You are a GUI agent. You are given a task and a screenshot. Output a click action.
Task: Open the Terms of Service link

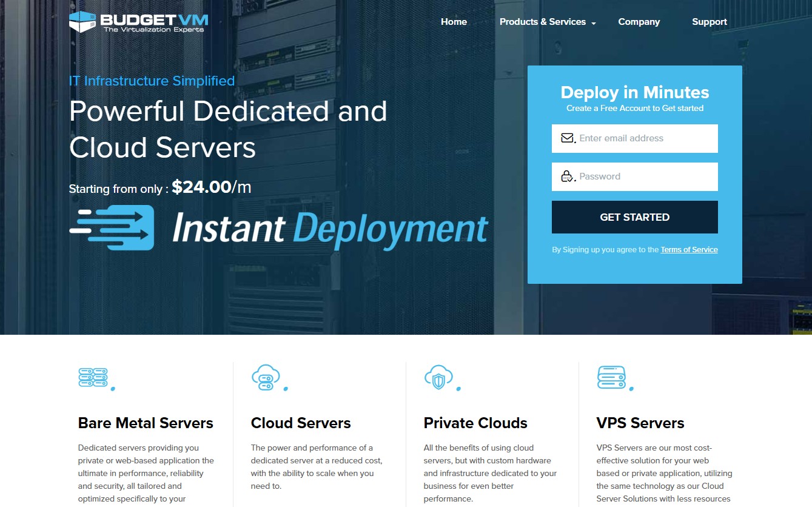(x=689, y=250)
